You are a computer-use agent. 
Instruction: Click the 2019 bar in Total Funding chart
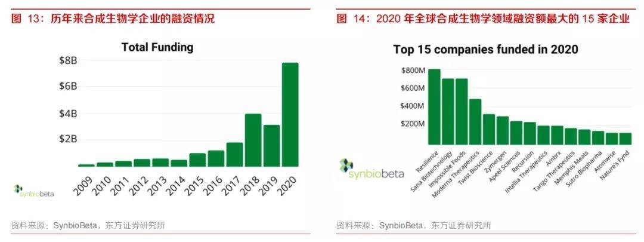pos(271,145)
